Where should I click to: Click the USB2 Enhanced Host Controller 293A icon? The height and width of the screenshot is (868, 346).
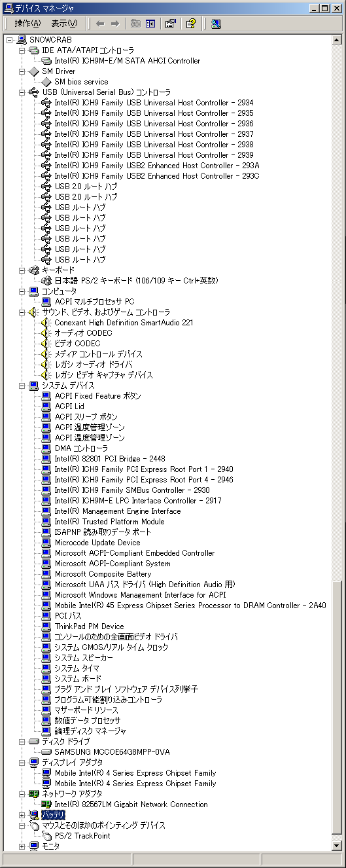click(46, 166)
